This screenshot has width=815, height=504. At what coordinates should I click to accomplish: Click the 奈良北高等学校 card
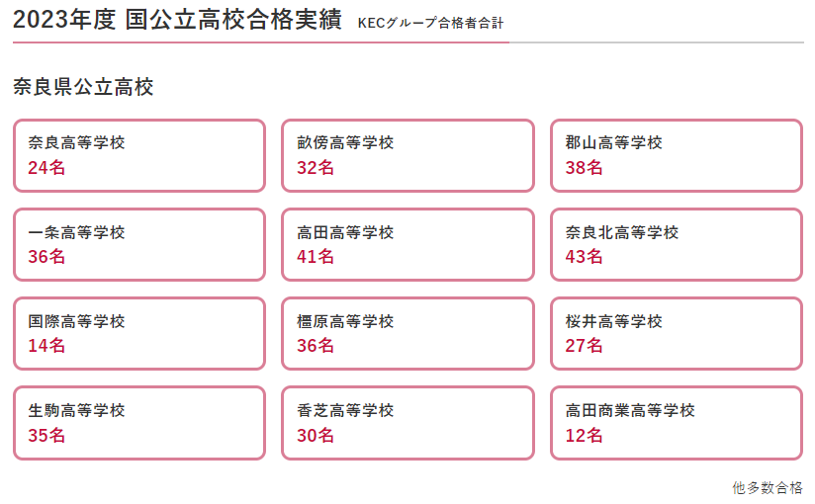pyautogui.click(x=677, y=245)
